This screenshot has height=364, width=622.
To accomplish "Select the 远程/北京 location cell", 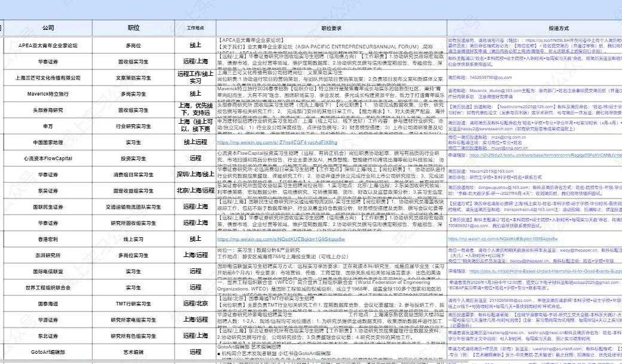I will click(x=195, y=304).
